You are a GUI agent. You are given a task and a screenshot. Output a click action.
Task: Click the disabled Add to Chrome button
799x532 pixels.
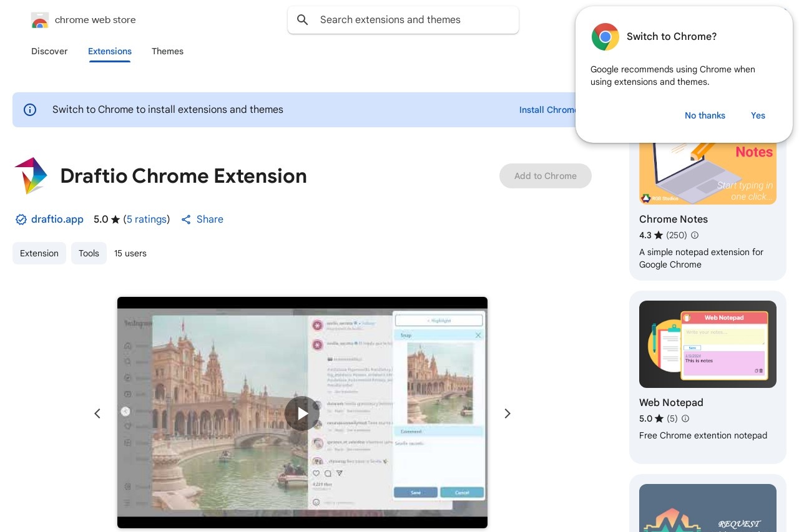[x=546, y=176]
